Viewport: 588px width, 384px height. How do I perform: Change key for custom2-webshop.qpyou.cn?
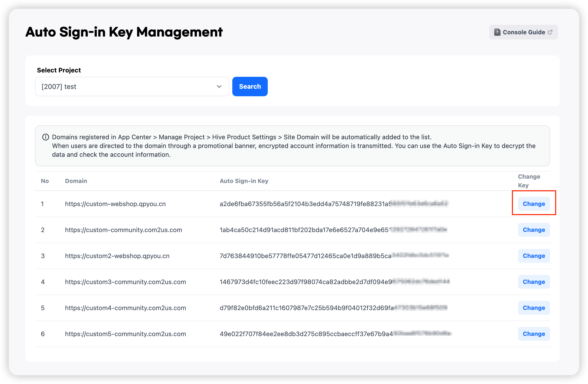(534, 256)
